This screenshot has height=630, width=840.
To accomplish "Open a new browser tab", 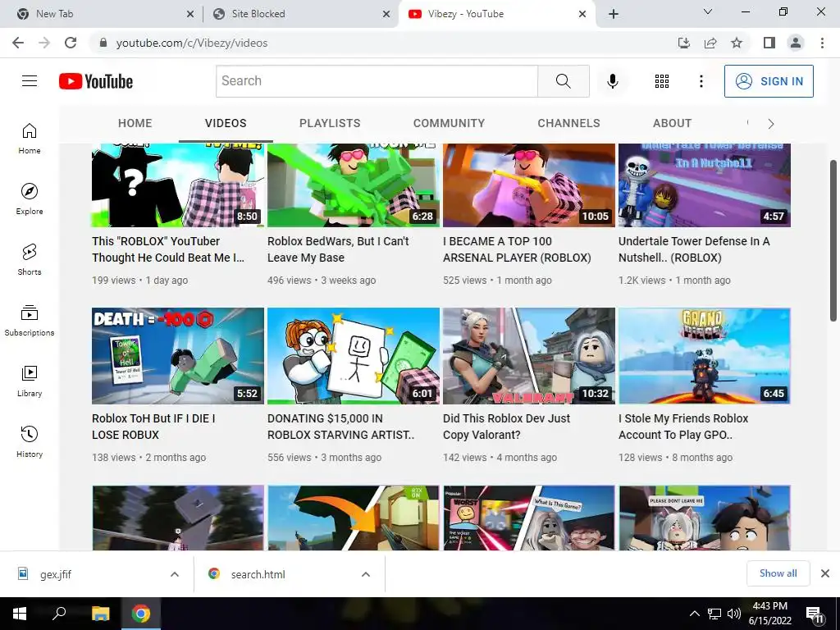I will pos(614,14).
